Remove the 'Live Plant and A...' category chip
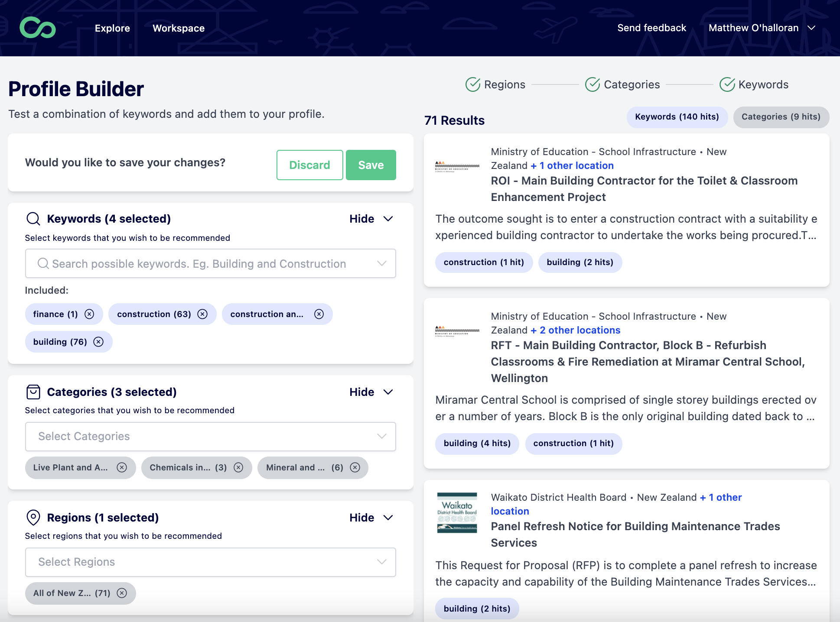 click(122, 467)
